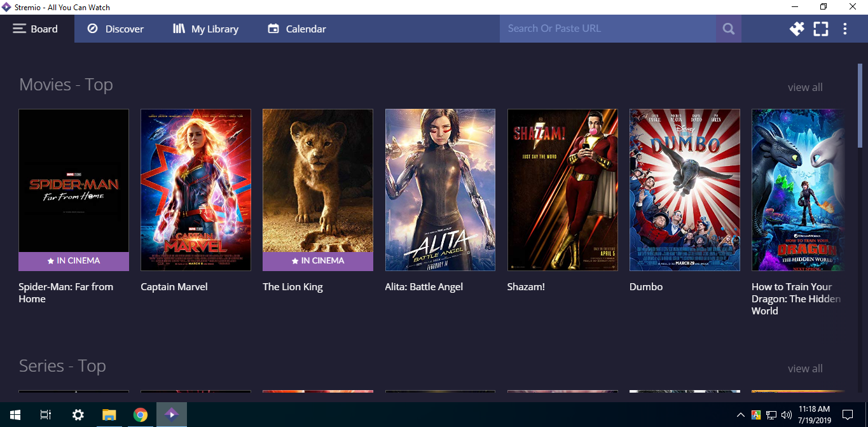Viewport: 868px width, 427px height.
Task: Open the Spider-Man: Far from Home poster
Action: point(74,190)
